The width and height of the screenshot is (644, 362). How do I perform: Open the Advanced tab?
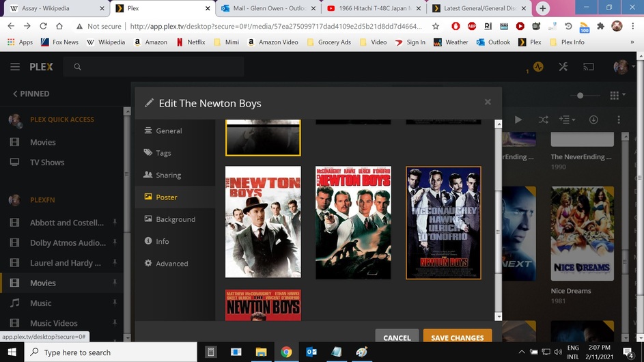coord(175,264)
